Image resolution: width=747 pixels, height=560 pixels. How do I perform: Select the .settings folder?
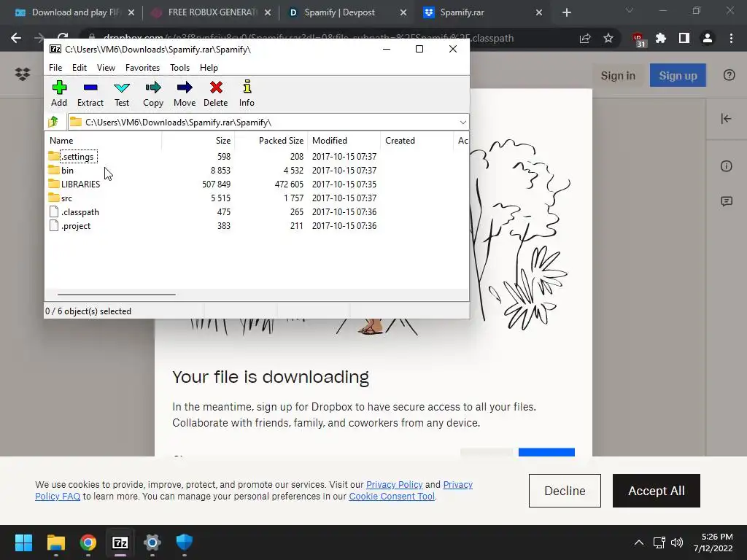point(72,157)
